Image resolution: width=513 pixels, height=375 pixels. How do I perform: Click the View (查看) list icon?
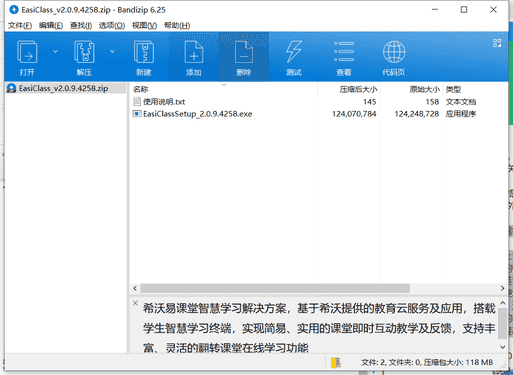pyautogui.click(x=344, y=52)
